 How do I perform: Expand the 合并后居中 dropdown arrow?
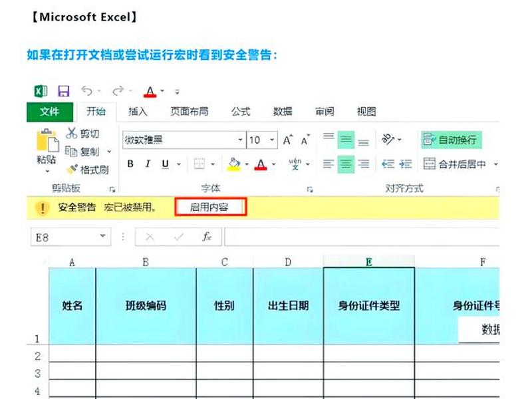pos(495,164)
